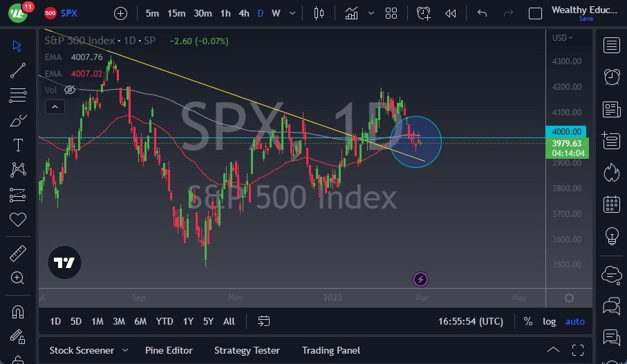The image size is (627, 364).
Task: Open the Calendar panel icon
Action: (x=611, y=204)
